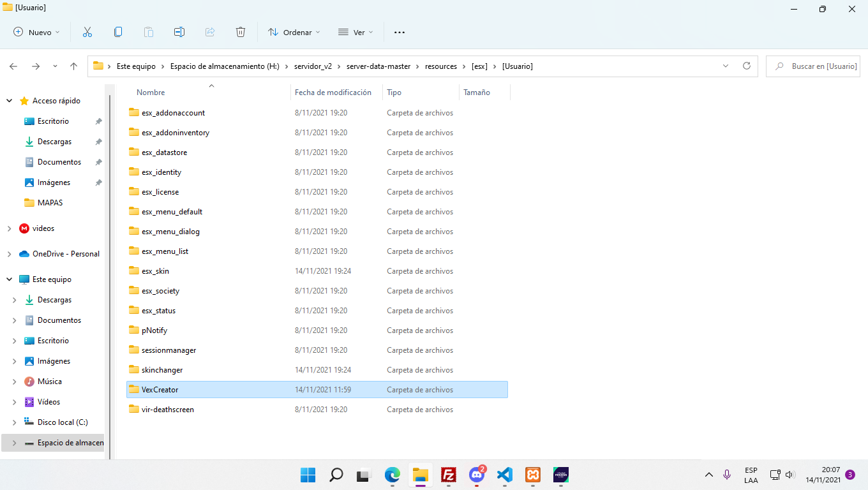Sort by Fecha de modificación column

click(333, 93)
